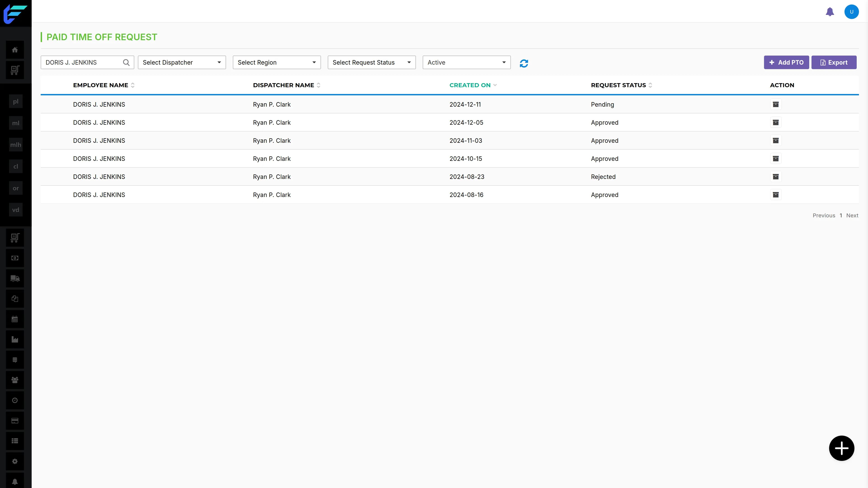Archive the Rejected request from 2024-08-23
The image size is (868, 488).
(x=776, y=177)
